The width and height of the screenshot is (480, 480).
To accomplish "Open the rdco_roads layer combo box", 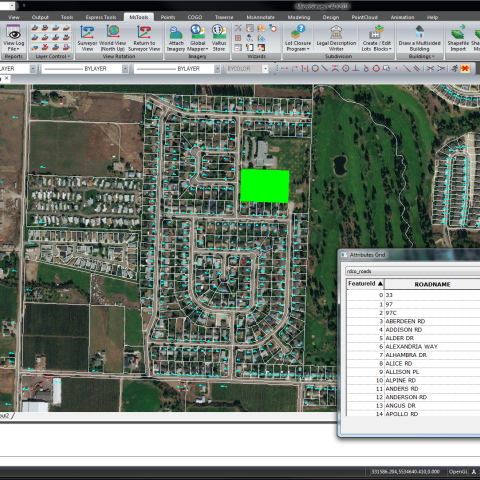I will tap(413, 271).
